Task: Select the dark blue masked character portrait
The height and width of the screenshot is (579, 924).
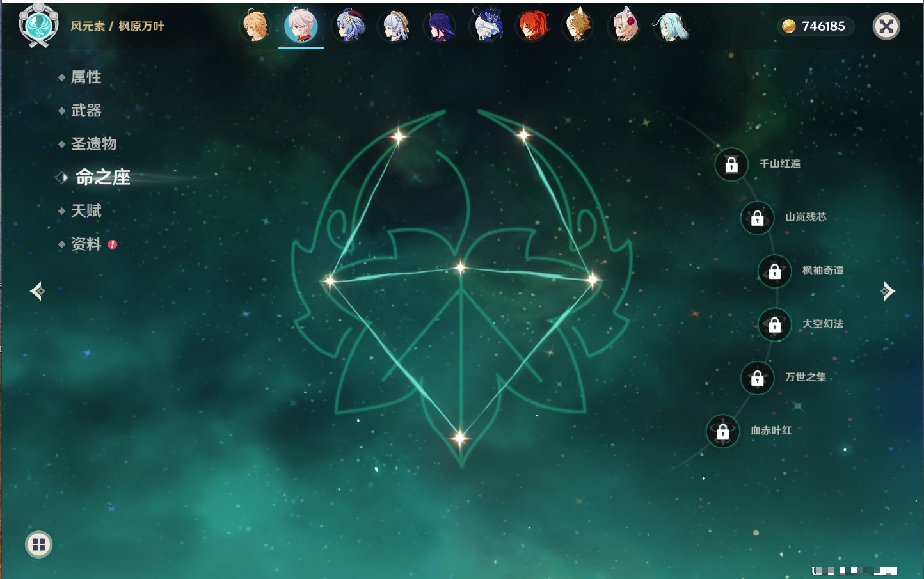Action: pos(486,26)
